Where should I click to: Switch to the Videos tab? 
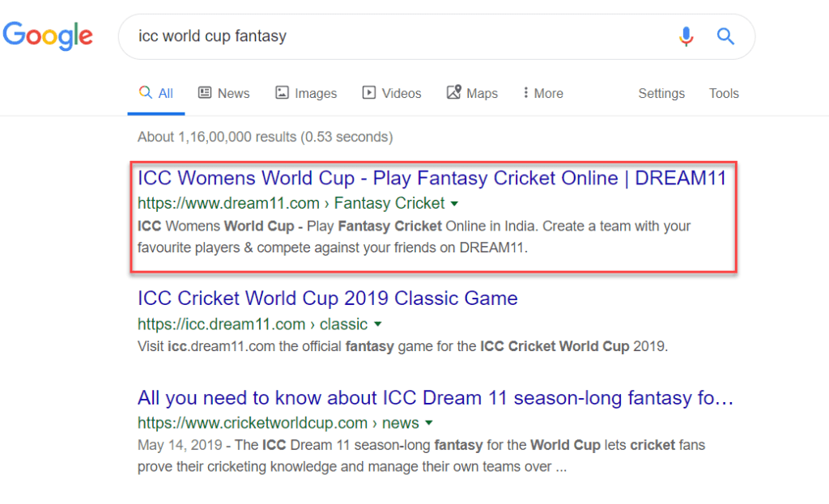pos(392,94)
